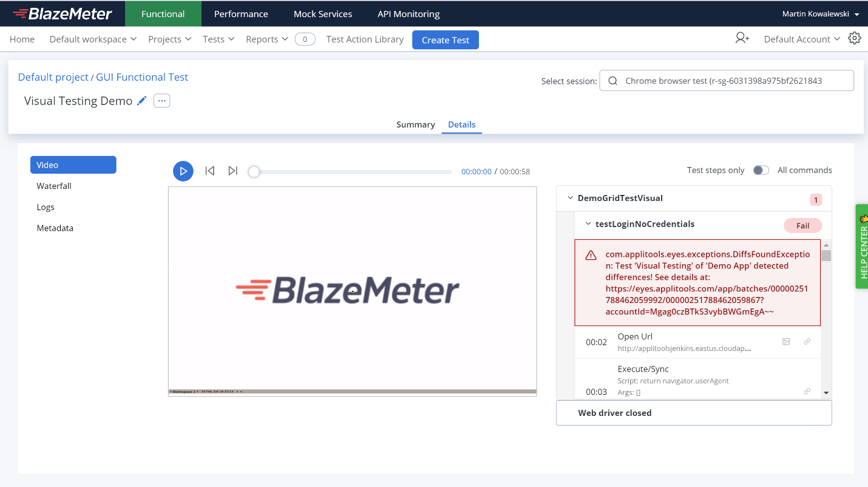The width and height of the screenshot is (868, 487).
Task: Skip to the next step in video
Action: 233,171
